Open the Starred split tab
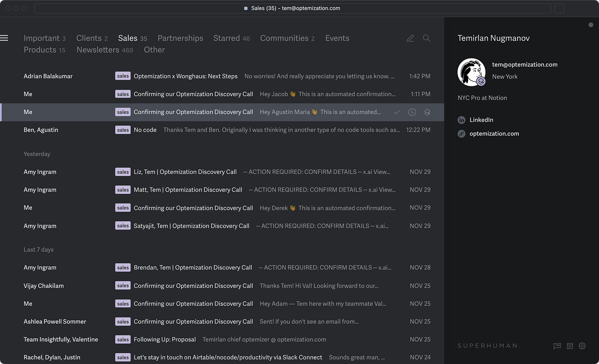 pos(232,38)
